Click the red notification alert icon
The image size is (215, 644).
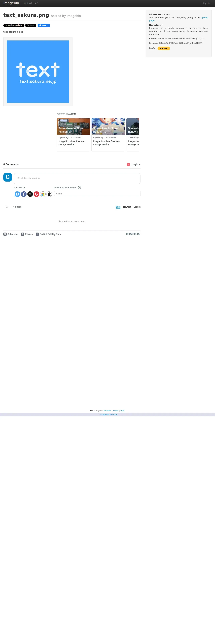[x=128, y=165]
